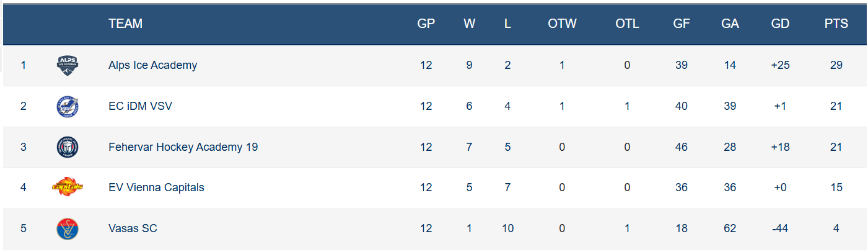The width and height of the screenshot is (868, 252).
Task: Click the Vasas SC team logo
Action: [67, 228]
